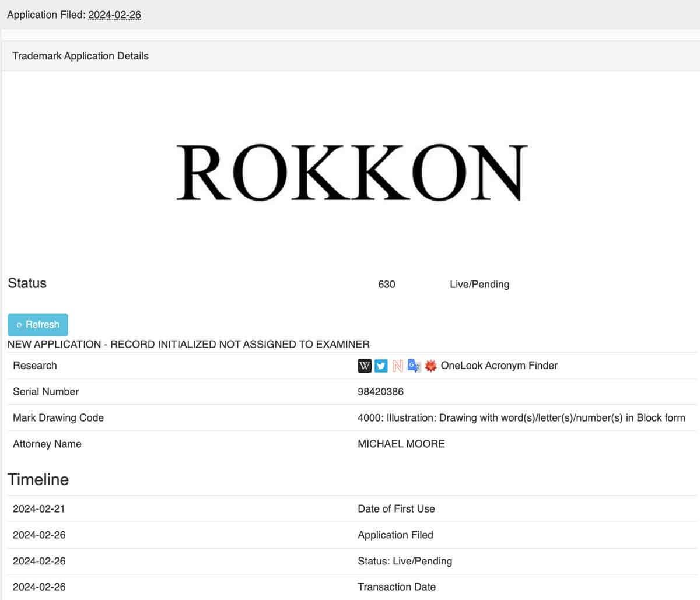Click the ROKKON trademark image
700x600 pixels.
[352, 173]
